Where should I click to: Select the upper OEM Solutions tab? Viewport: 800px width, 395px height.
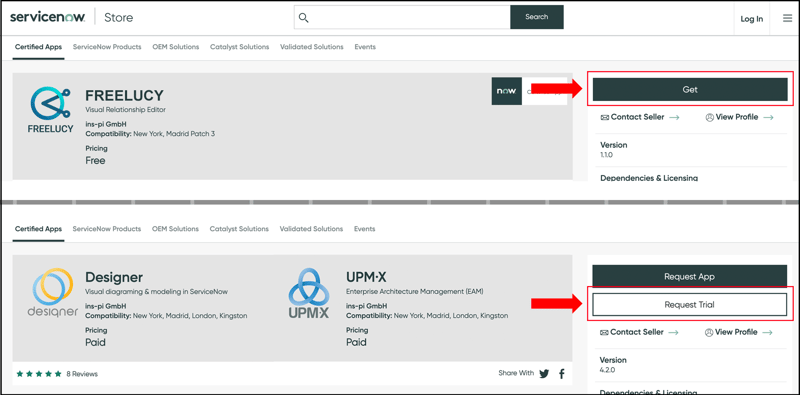[x=176, y=47]
